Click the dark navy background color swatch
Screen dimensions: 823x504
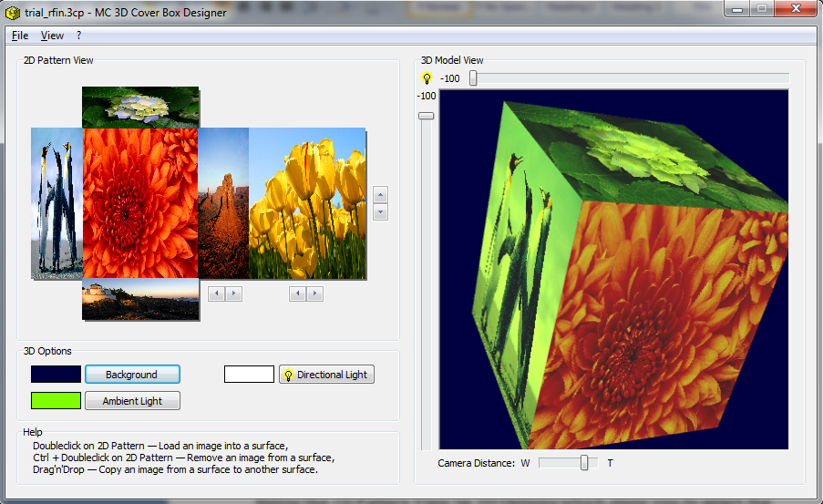(x=56, y=375)
